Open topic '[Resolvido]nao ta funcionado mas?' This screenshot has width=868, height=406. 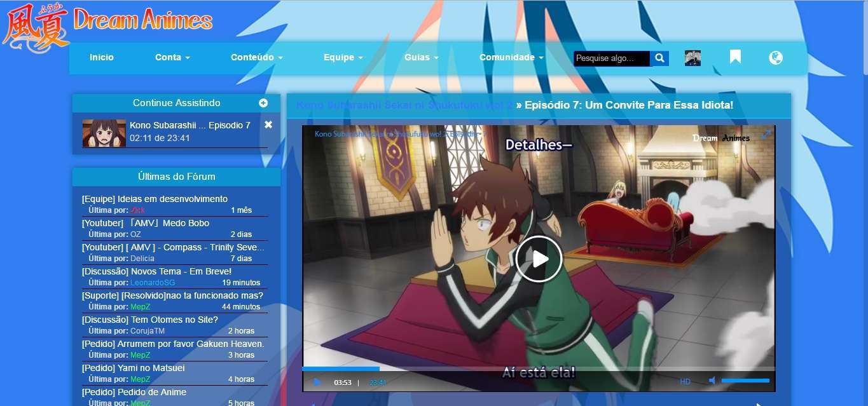point(172,295)
